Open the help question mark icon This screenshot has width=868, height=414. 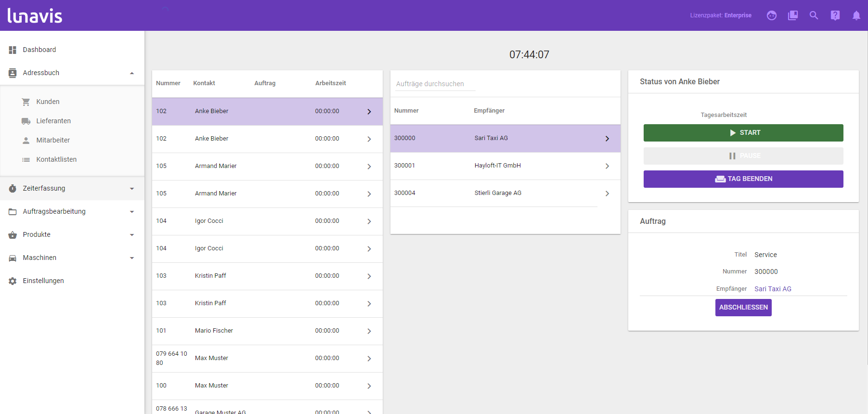tap(835, 15)
